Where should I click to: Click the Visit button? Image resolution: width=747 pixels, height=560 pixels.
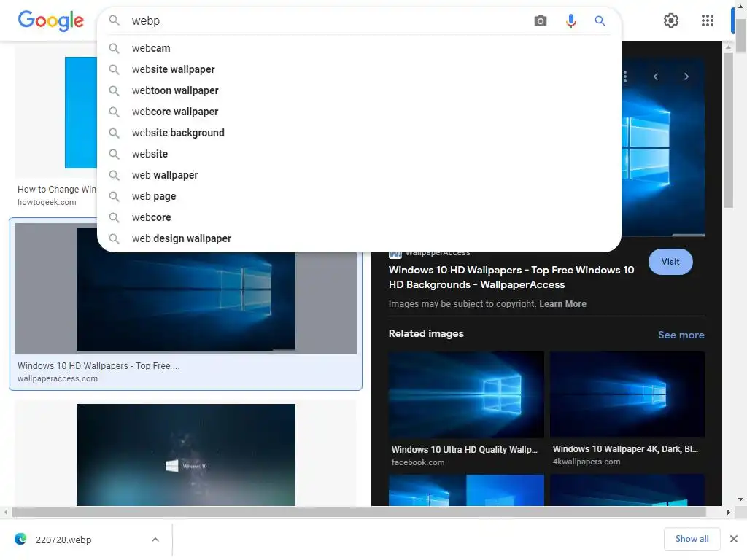pyautogui.click(x=670, y=262)
